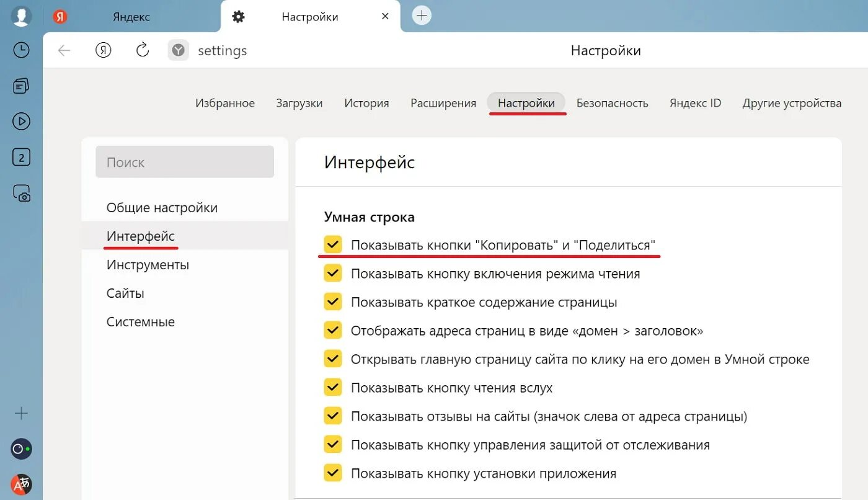Image resolution: width=868 pixels, height=500 pixels.
Task: Open the Другие устройства section
Action: (x=792, y=103)
